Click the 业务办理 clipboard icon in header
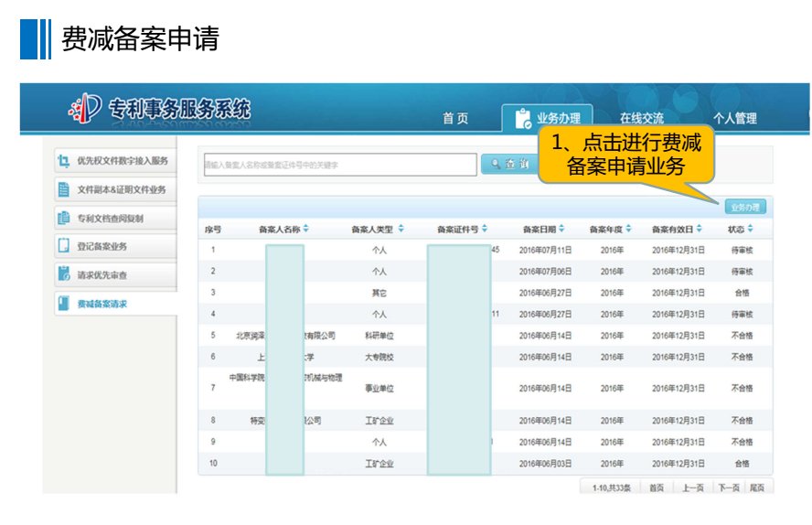 (523, 119)
